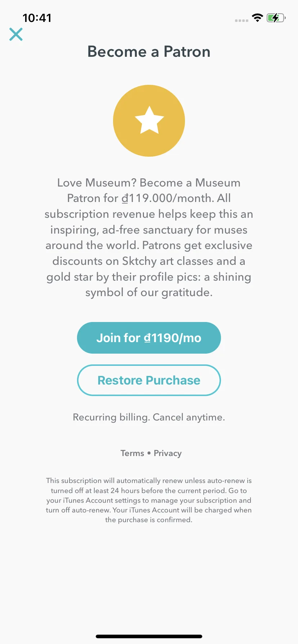Tap the Recurring billing notice text

point(149,417)
